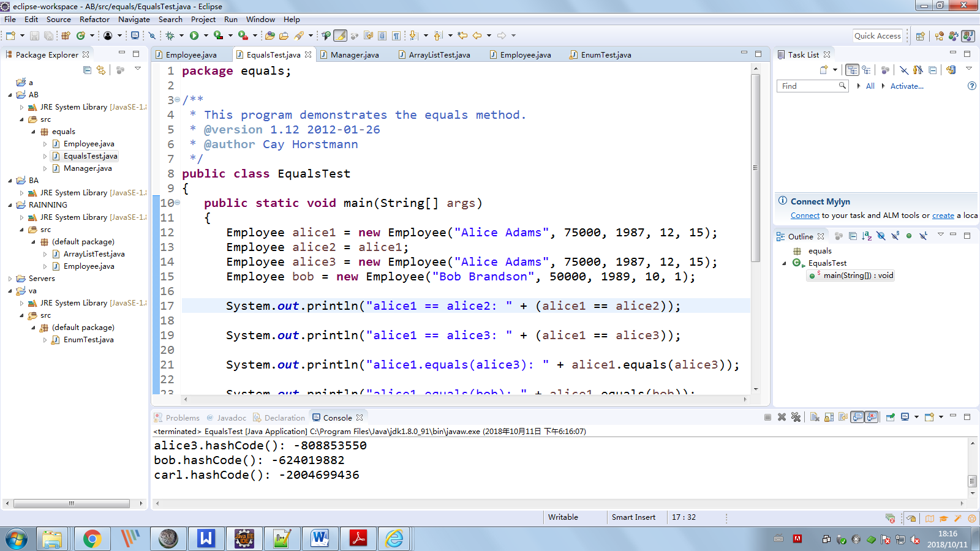Click the Open Task folder icon

pyautogui.click(x=284, y=36)
